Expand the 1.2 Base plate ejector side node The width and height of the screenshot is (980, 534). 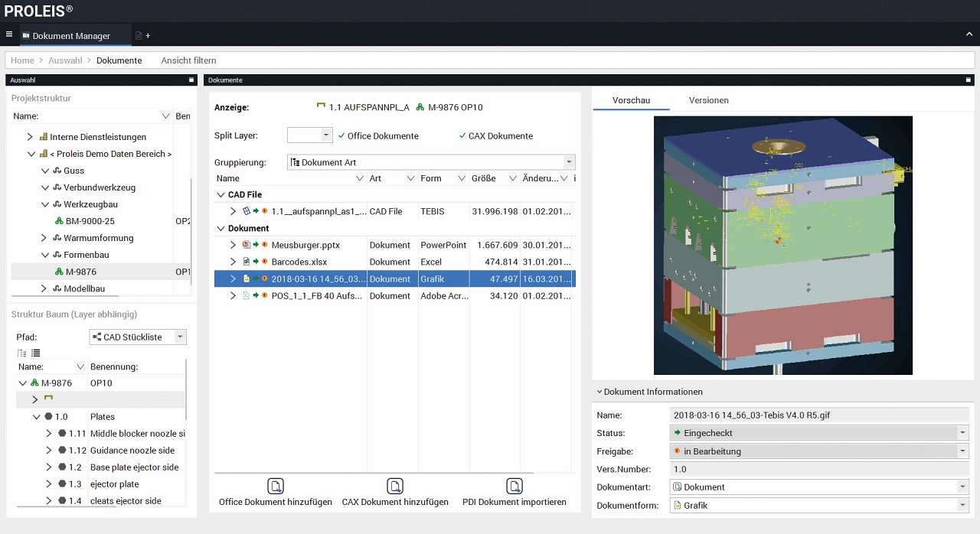click(49, 467)
